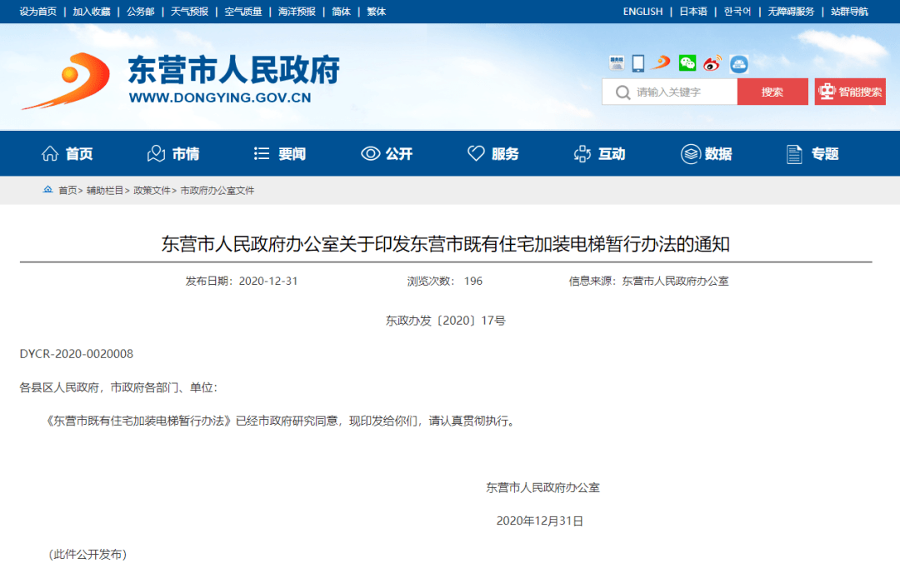The image size is (900, 588).
Task: Open the 数据 data navigation item
Action: (x=707, y=154)
